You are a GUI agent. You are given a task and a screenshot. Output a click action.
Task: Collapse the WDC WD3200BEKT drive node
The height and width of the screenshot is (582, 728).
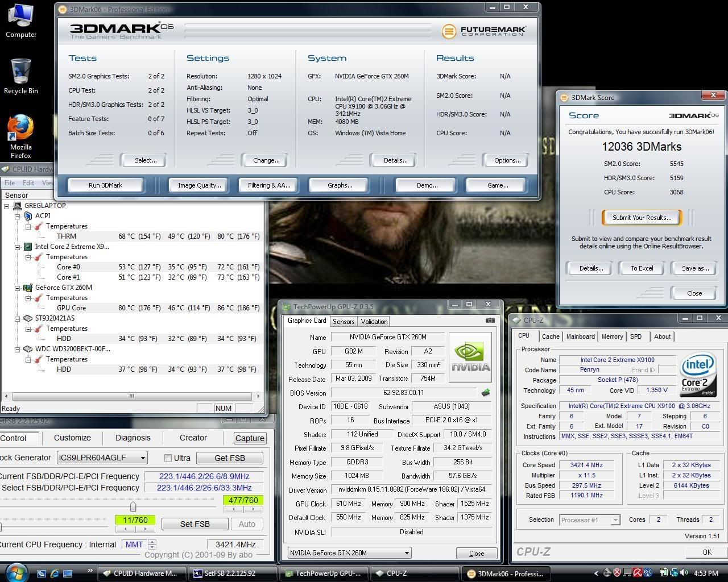pyautogui.click(x=18, y=349)
